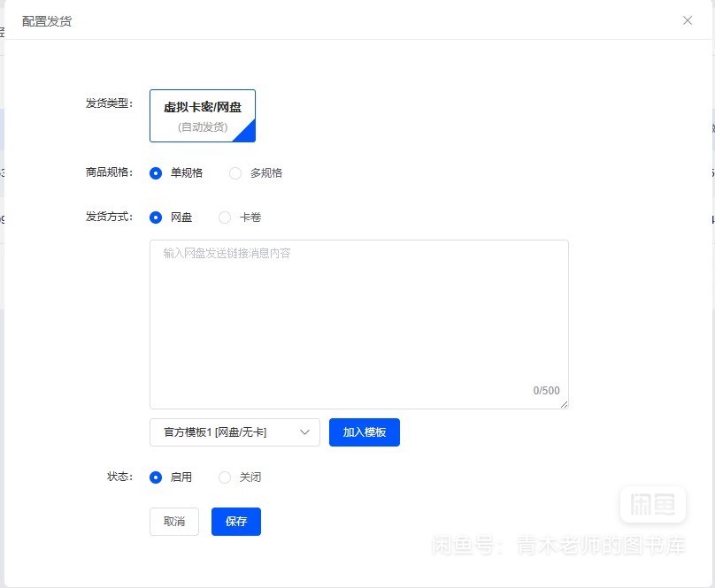
Task: Click the 闲鱼 logo watermark
Action: click(x=652, y=505)
